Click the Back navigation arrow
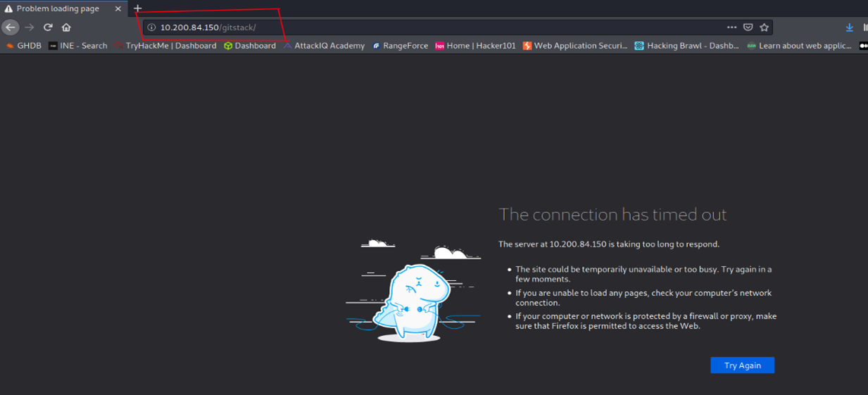Viewport: 868px width, 395px height. [x=11, y=27]
